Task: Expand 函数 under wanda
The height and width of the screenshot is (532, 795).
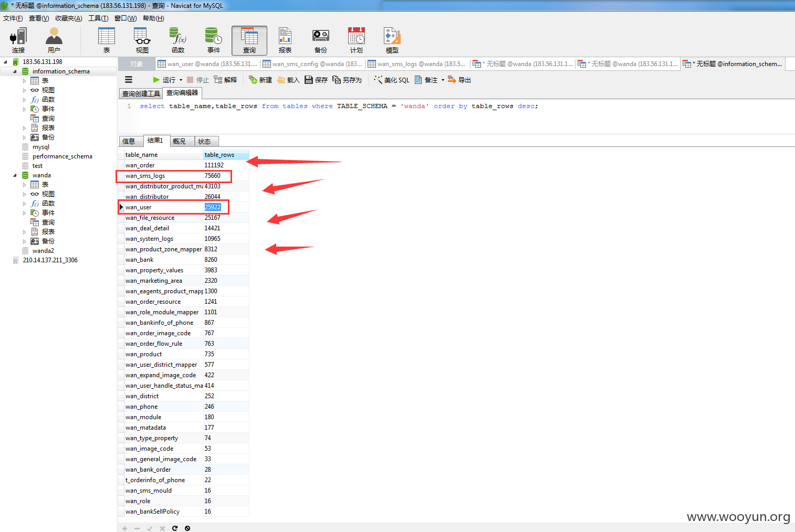Action: coord(24,204)
